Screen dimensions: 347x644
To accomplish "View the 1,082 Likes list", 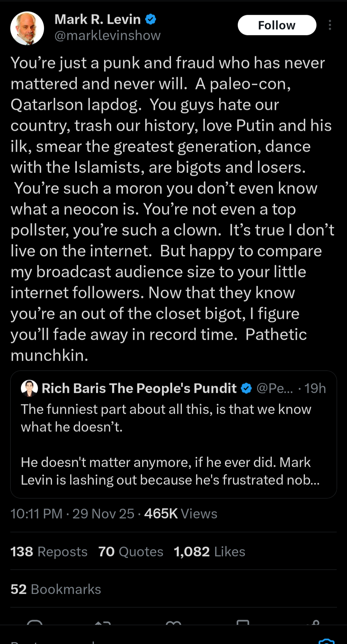I will tap(209, 552).
